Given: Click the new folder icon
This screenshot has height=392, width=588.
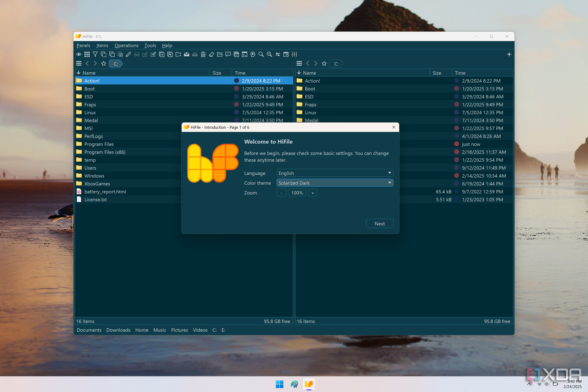Looking at the screenshot, I should (x=178, y=54).
